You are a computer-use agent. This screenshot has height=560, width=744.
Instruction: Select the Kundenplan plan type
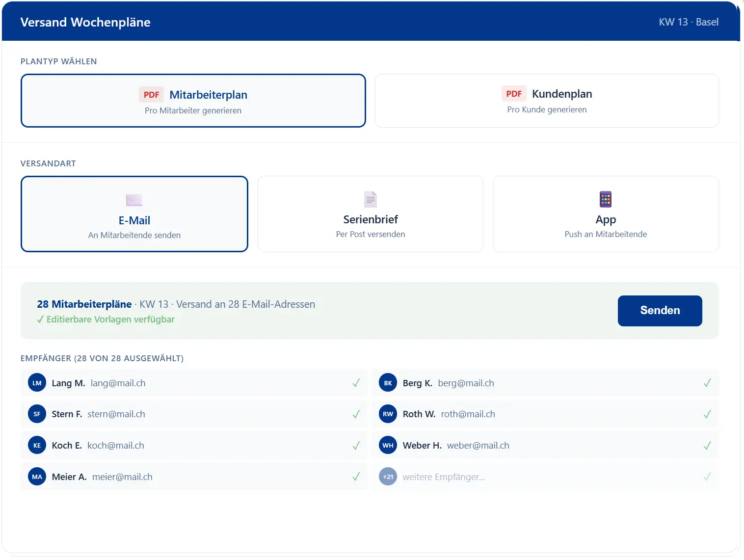(547, 101)
